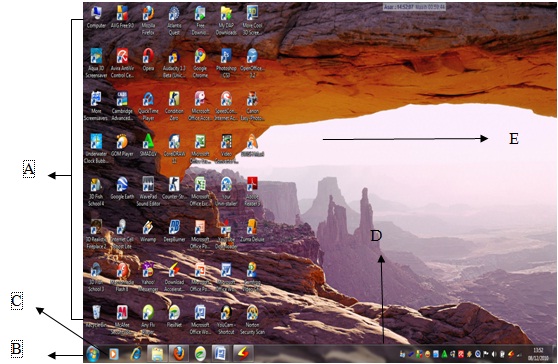Screen dimensions: 558x364
Task: Select the QuickTime Player desktop shortcut
Action: tap(148, 106)
